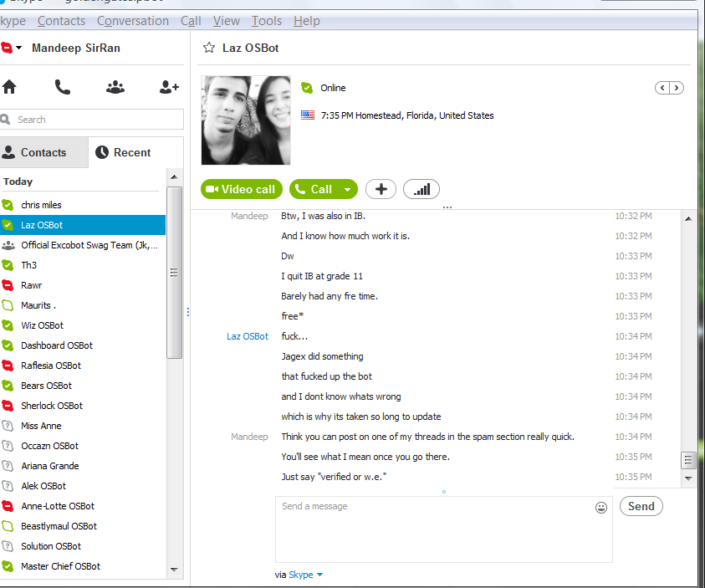Create a group with the people icon
The height and width of the screenshot is (588, 705).
pos(115,87)
